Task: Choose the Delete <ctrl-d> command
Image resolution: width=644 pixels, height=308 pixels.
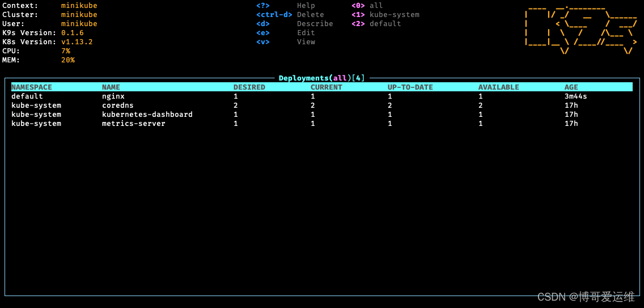Action: tap(274, 15)
